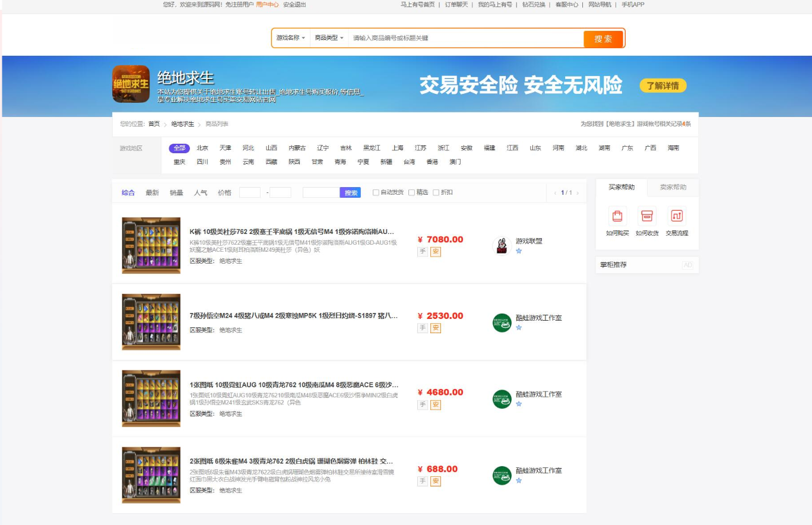812x525 pixels.
Task: Open the 游戏名称 dropdown
Action: [x=291, y=38]
